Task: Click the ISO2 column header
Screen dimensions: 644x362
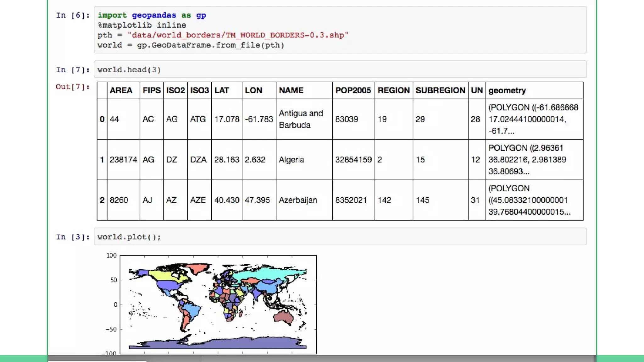Action: coord(175,90)
